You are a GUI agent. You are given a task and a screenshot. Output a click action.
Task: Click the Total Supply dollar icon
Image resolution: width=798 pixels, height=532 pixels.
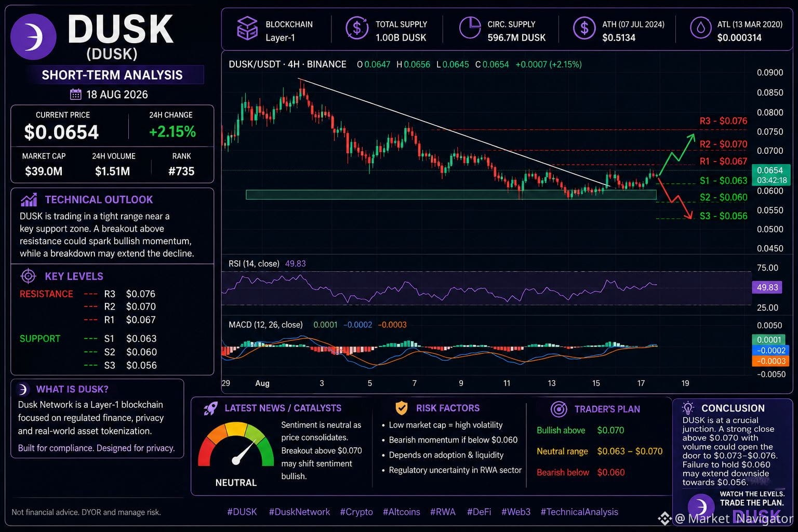[357, 28]
